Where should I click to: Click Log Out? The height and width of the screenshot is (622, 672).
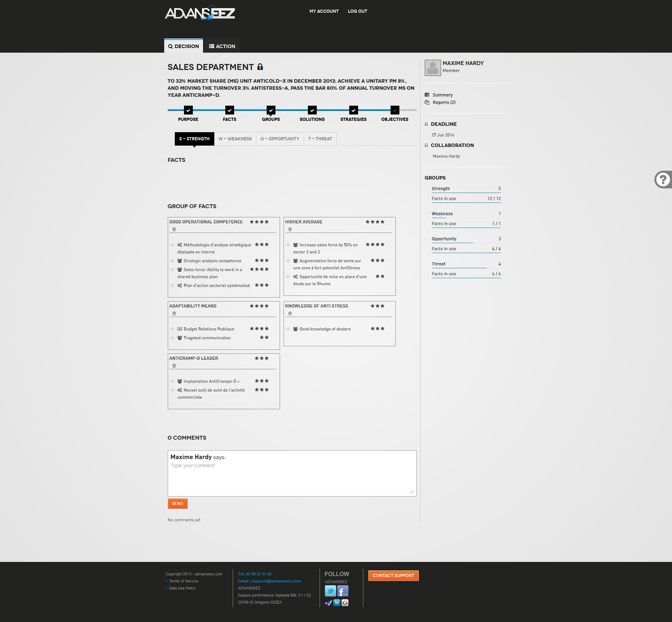357,11
